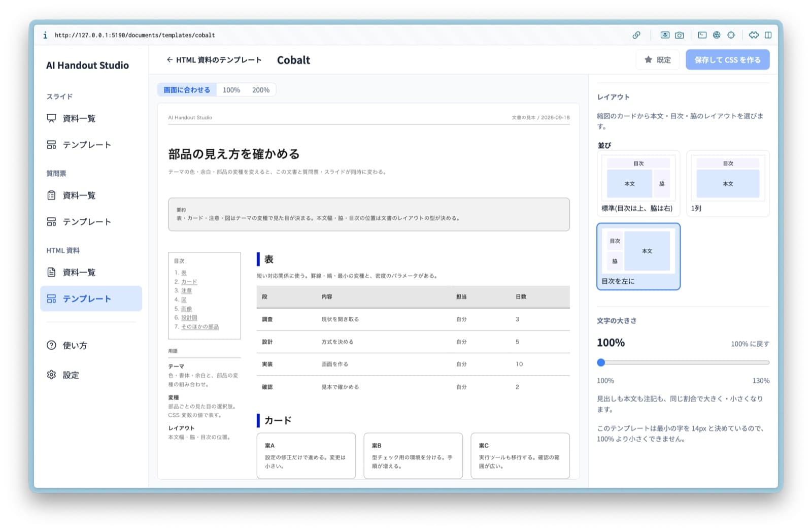Switch preview zoom to 100%
Screen dimensions: 812x531
[x=231, y=90]
